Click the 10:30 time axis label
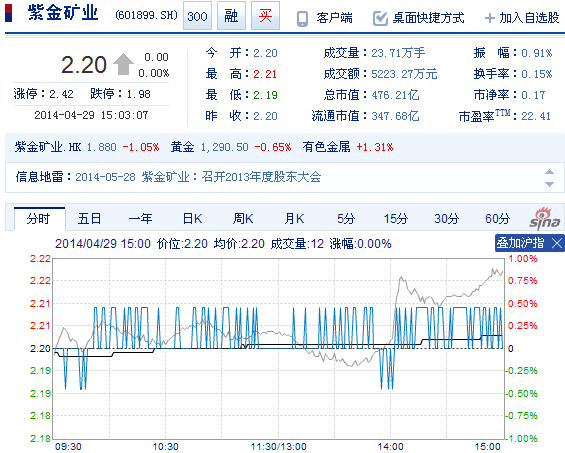The image size is (565, 453). coord(165,447)
